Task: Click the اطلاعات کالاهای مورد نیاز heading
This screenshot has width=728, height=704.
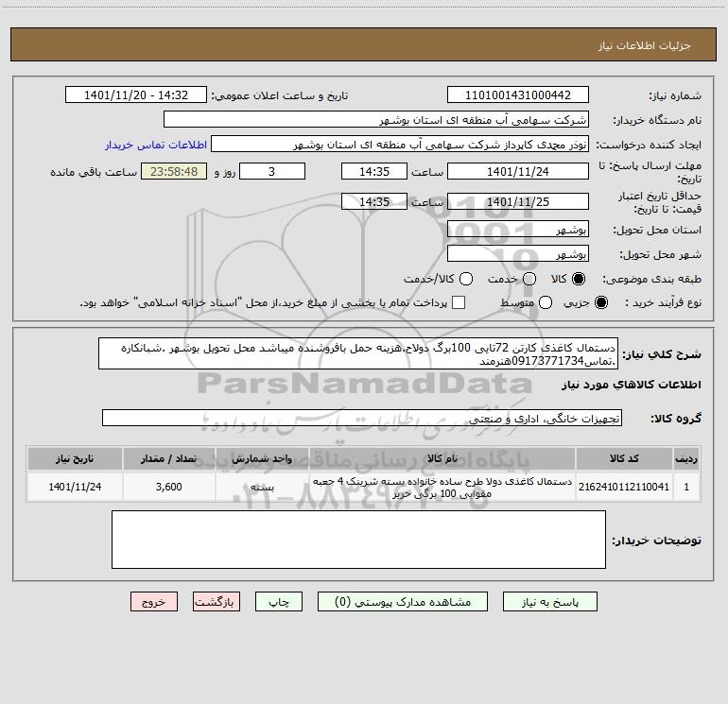Action: pos(632,385)
